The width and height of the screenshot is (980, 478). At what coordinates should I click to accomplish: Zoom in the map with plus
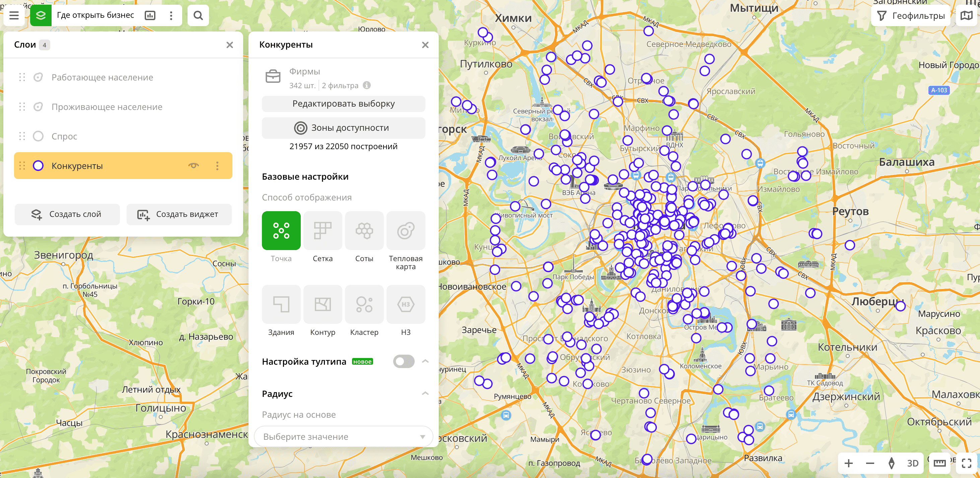(848, 463)
